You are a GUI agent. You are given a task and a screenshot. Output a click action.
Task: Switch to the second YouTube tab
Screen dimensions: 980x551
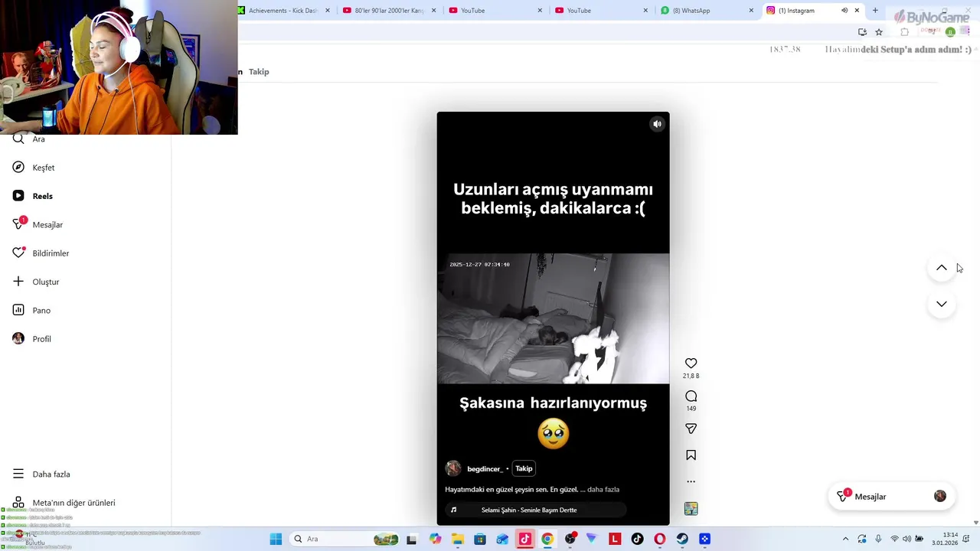point(602,11)
